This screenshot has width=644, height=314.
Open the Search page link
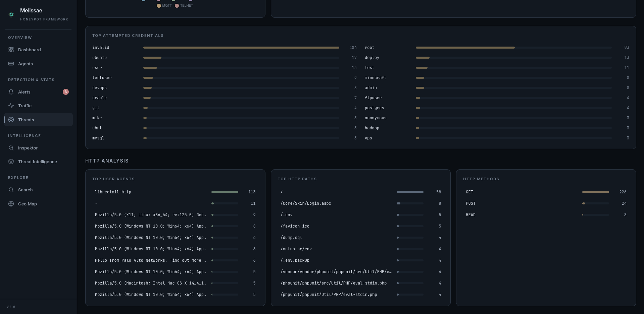[38, 190]
